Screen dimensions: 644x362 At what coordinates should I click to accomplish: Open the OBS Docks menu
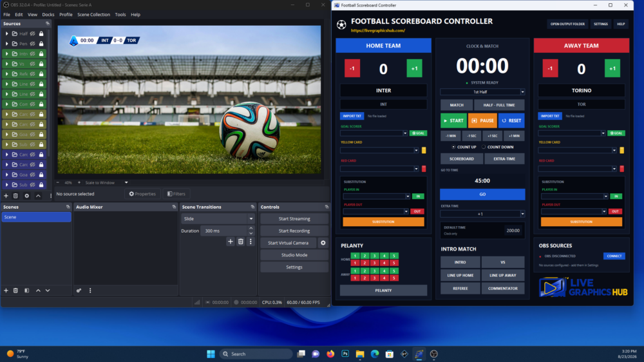[x=48, y=14]
